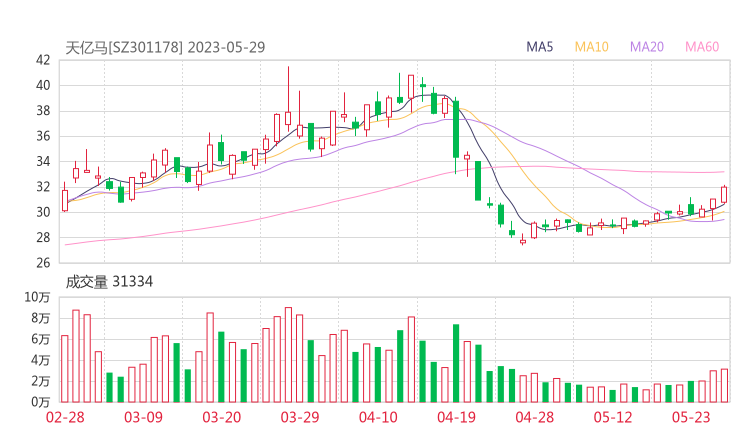Click the 0万 volume axis label
This screenshot has width=740, height=440.
[x=41, y=402]
